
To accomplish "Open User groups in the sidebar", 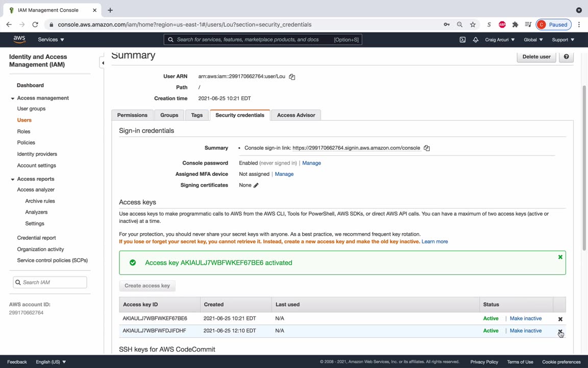I will click(x=31, y=108).
